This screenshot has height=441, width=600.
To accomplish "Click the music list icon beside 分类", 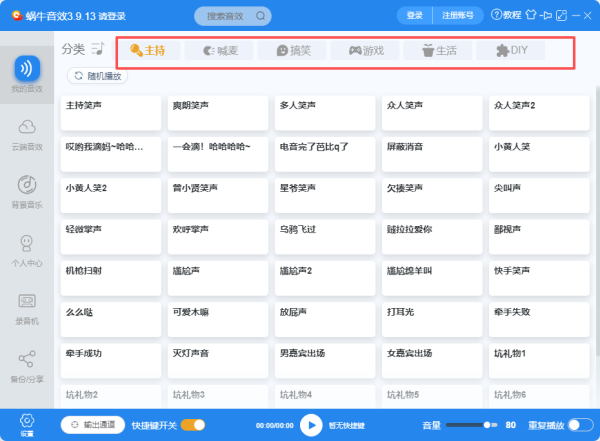I will click(x=98, y=49).
